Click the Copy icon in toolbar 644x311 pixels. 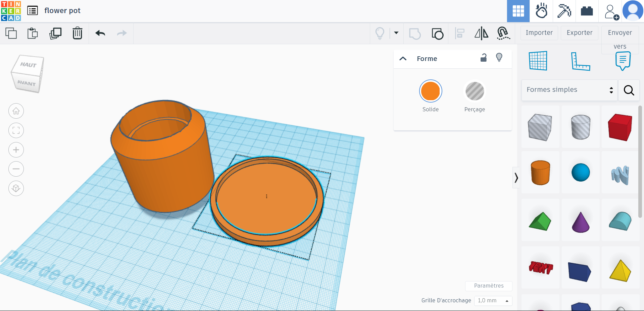pyautogui.click(x=11, y=33)
